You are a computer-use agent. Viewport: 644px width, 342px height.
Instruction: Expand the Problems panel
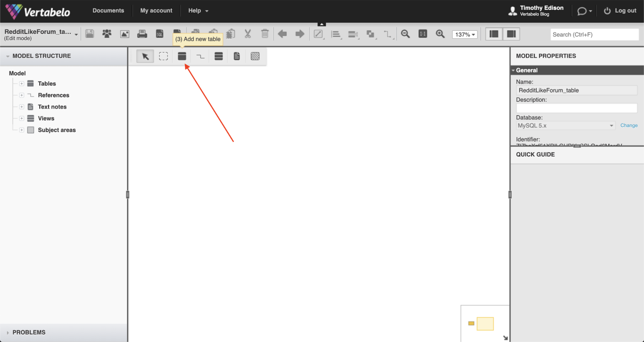coord(64,333)
